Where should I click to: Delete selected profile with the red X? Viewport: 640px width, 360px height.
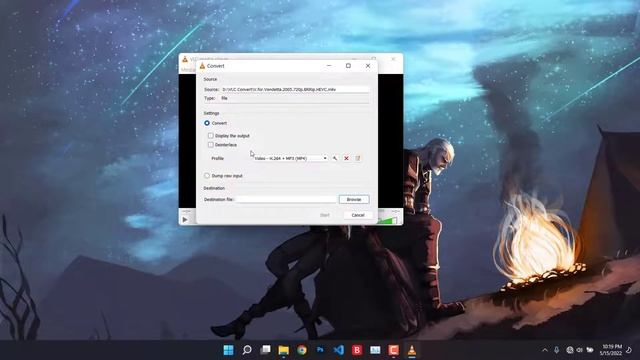347,158
